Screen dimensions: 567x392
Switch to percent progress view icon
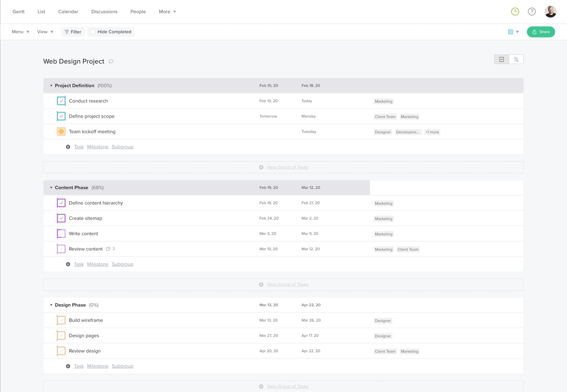(x=516, y=59)
